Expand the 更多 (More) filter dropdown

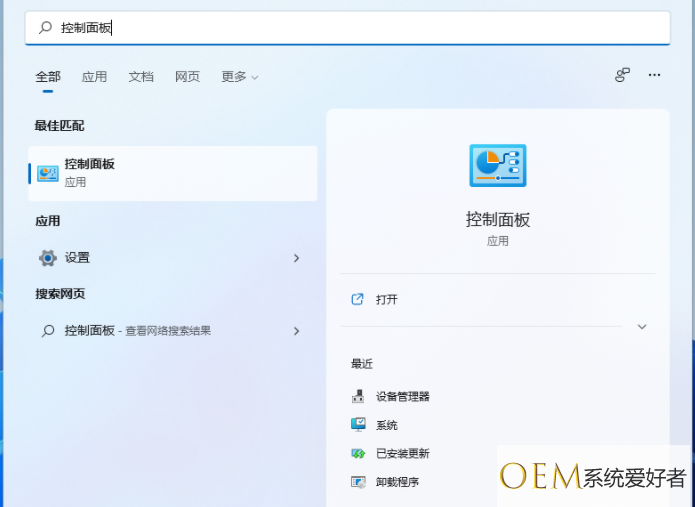239,77
